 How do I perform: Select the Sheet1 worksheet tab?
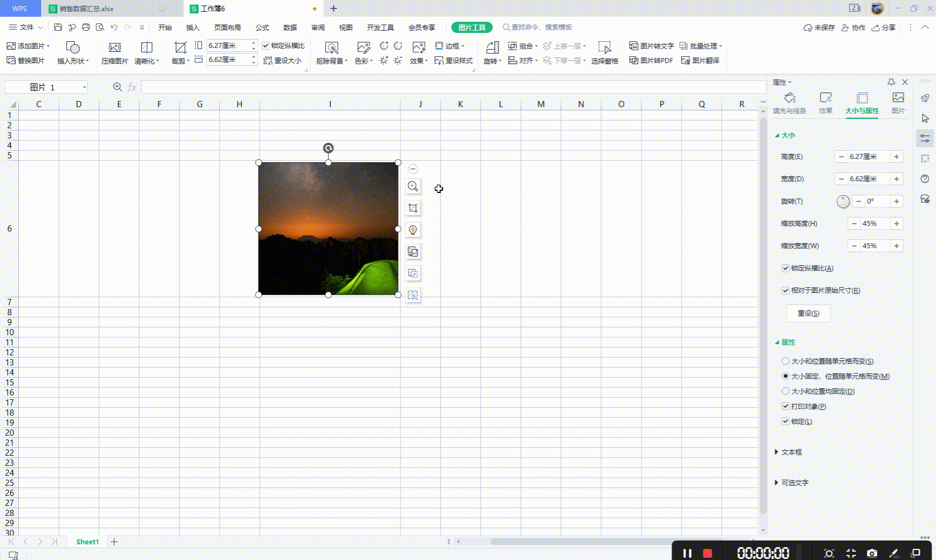(88, 542)
